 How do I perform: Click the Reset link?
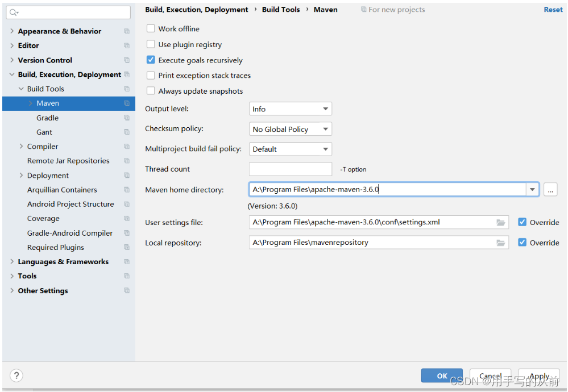(x=553, y=10)
